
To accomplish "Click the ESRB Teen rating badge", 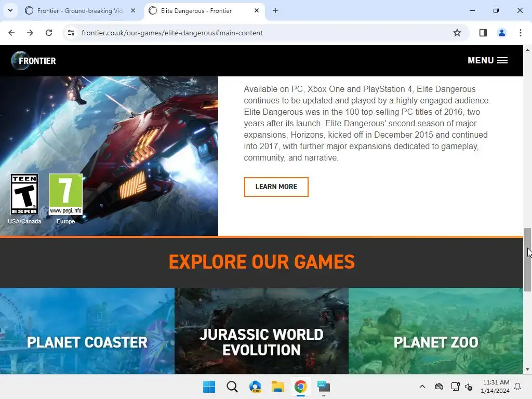I will [24, 194].
